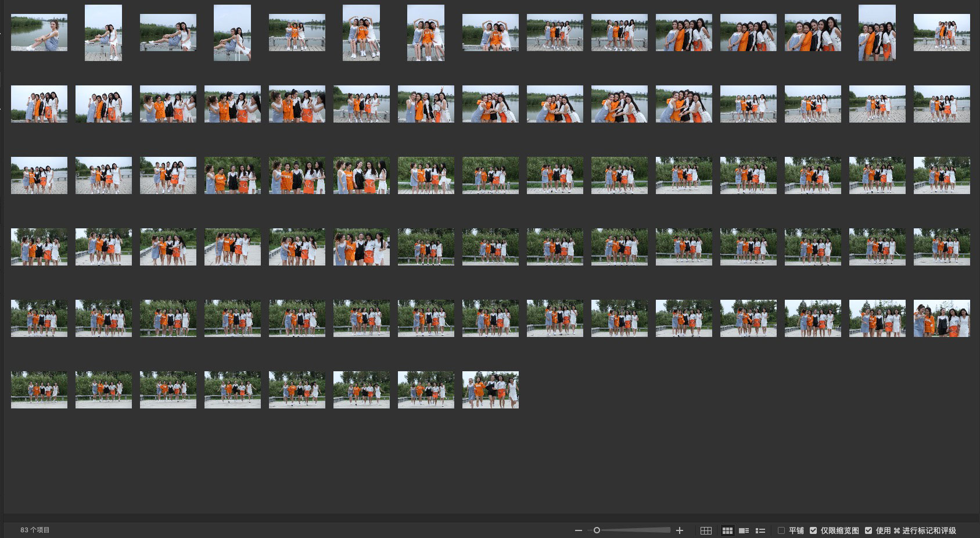Screen dimensions: 980x538
Task: Select the last thumbnail in the fourth row
Action: pyautogui.click(x=942, y=247)
